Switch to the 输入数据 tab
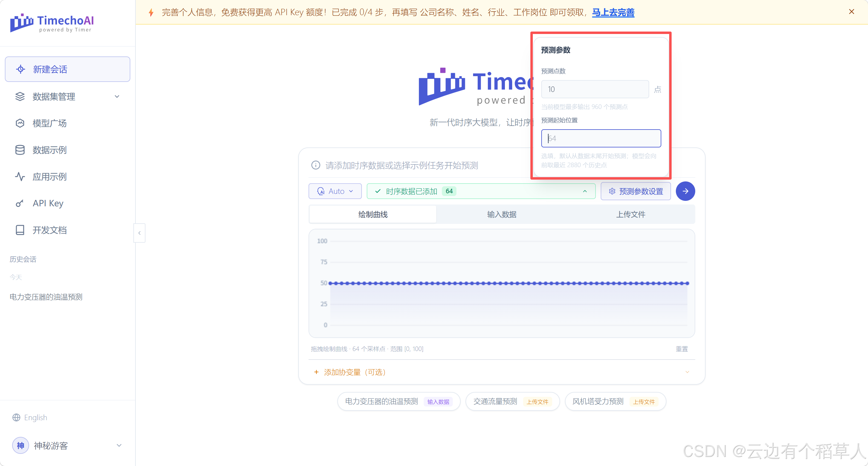The width and height of the screenshot is (868, 466). click(x=502, y=214)
